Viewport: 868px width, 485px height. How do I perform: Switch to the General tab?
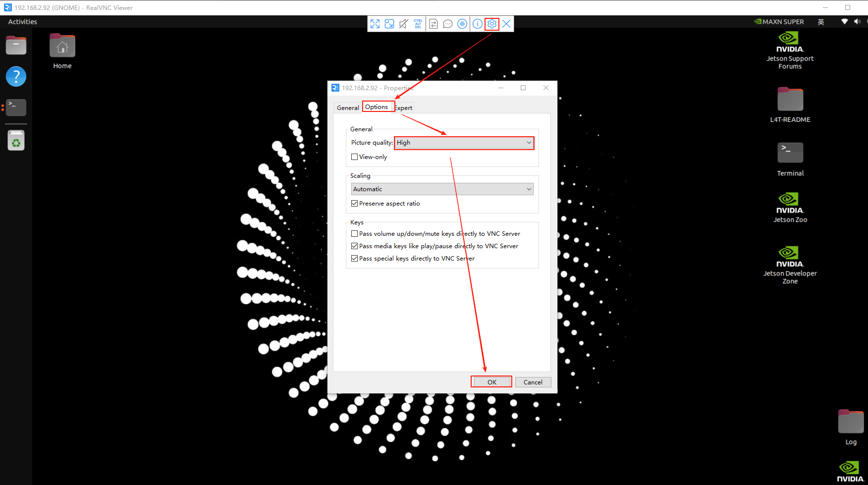(348, 108)
